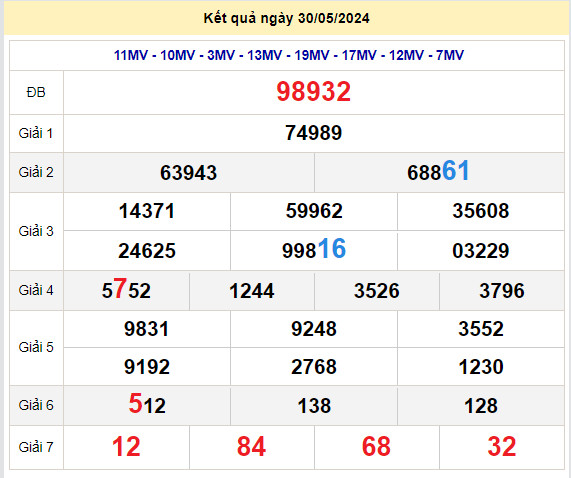
Task: Select the Giải 1 number 74989
Action: (x=314, y=133)
